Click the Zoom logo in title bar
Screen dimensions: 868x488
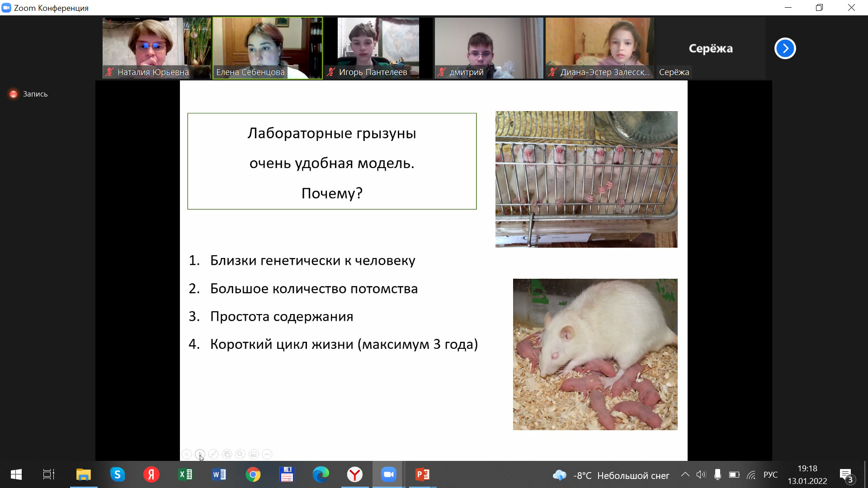tap(6, 8)
